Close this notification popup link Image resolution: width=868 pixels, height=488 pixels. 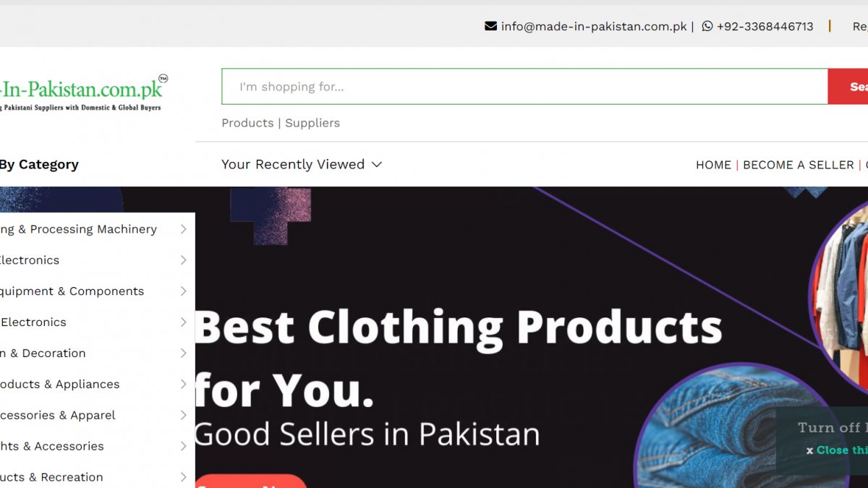click(x=841, y=450)
